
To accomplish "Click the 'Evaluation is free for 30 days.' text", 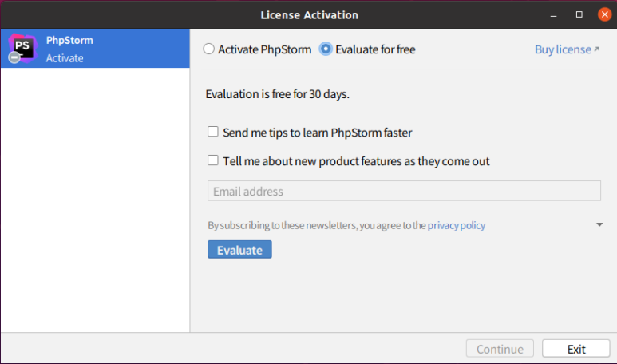I will click(x=278, y=94).
